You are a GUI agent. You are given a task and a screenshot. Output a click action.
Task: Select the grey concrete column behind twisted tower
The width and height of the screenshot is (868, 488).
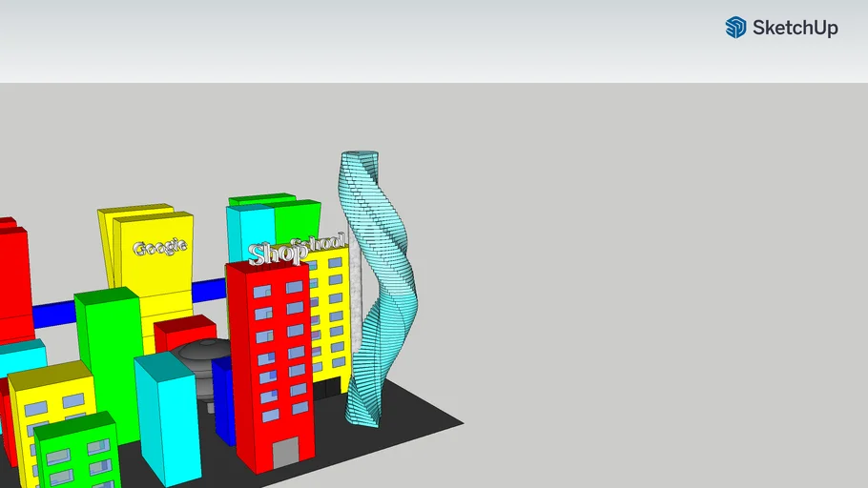click(356, 305)
